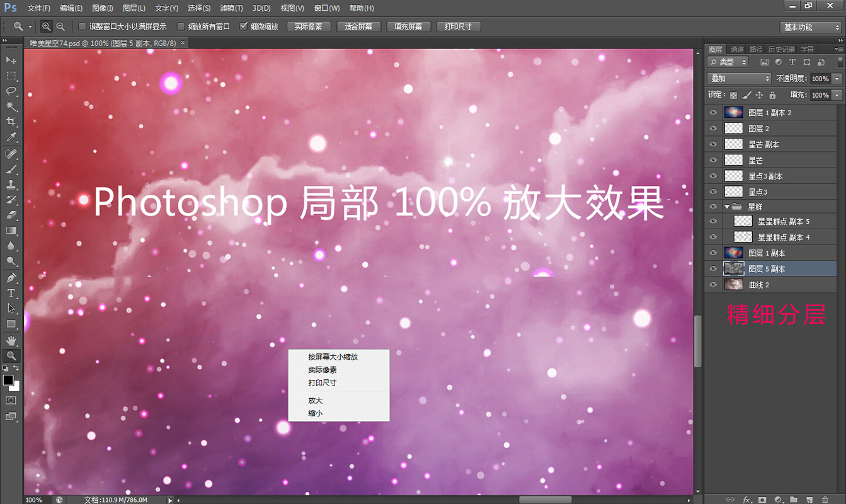846x504 pixels.
Task: Click the background white color swatch
Action: tap(16, 387)
